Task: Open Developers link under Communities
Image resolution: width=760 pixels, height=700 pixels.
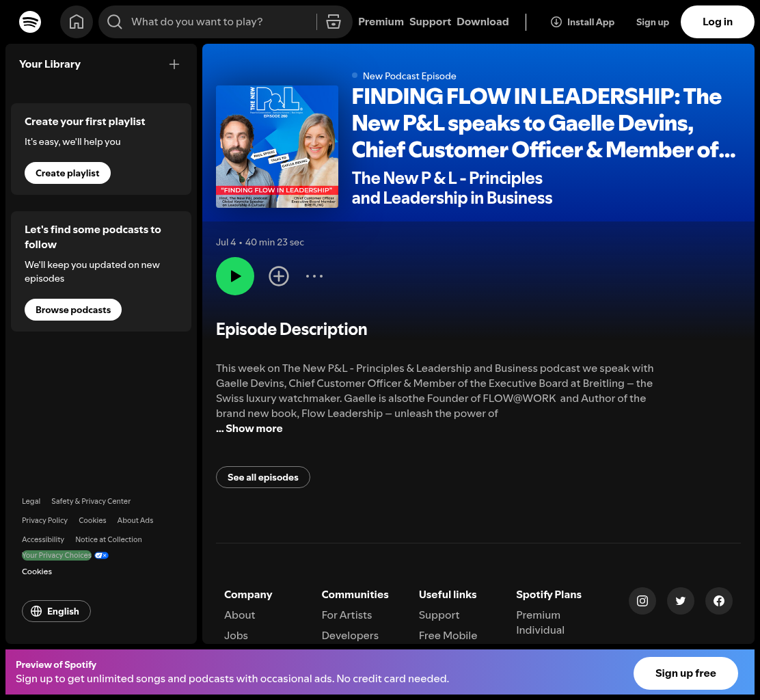Action: pos(350,636)
